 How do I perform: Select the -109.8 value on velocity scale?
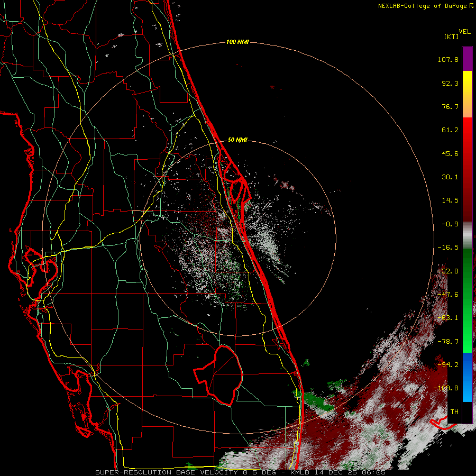(x=446, y=388)
